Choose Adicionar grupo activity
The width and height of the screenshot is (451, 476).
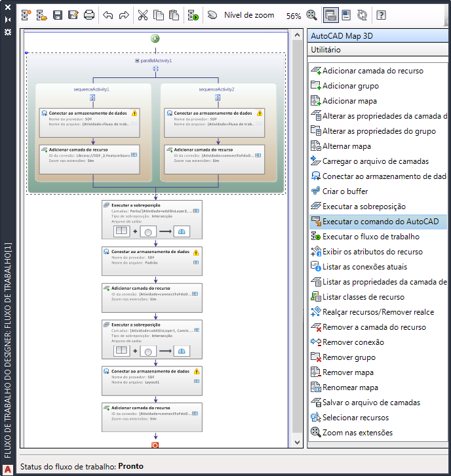378,86
